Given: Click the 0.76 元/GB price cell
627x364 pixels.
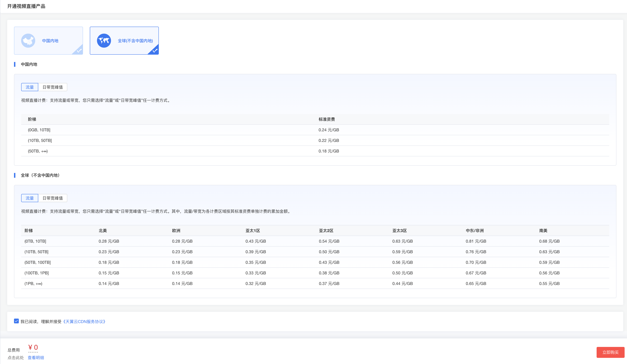Looking at the screenshot, I should coord(476,252).
